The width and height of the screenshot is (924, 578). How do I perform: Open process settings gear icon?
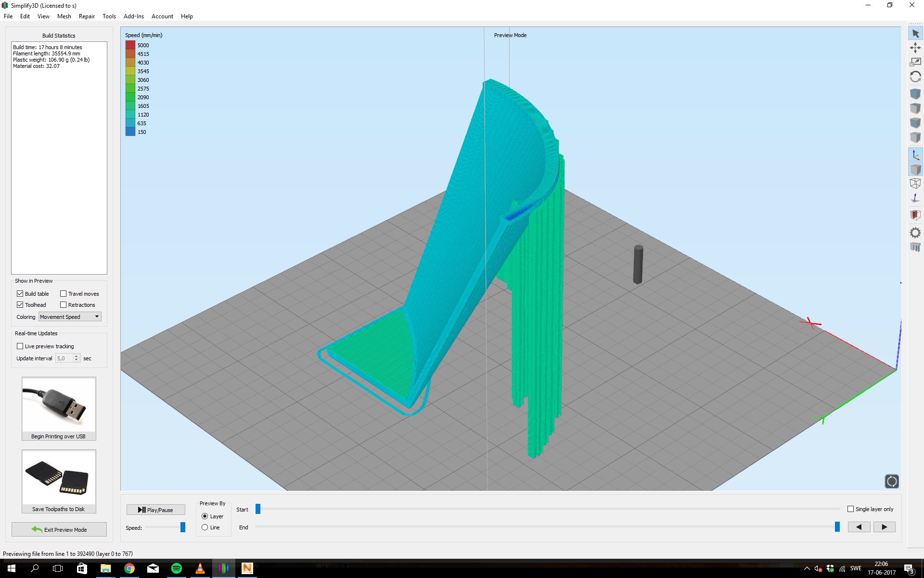[915, 233]
